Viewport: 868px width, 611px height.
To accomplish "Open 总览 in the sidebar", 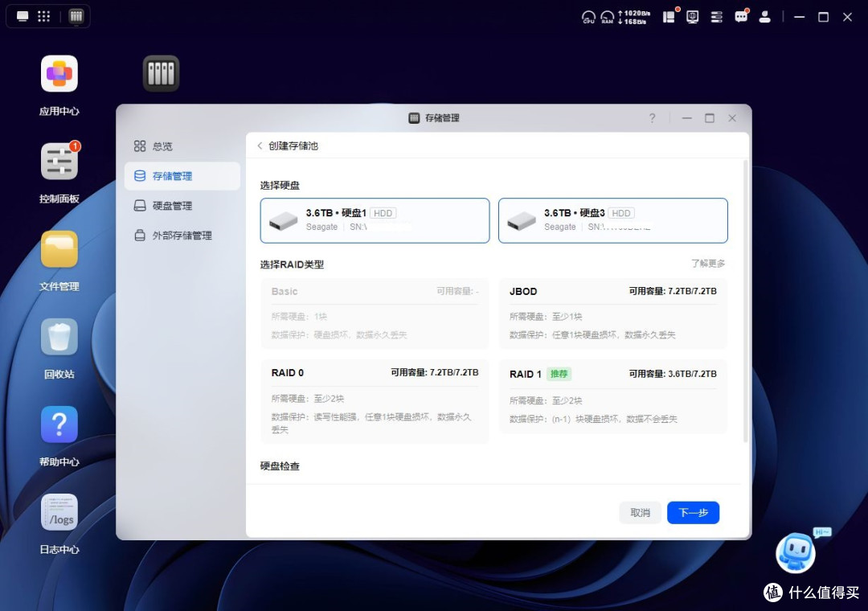I will [182, 146].
